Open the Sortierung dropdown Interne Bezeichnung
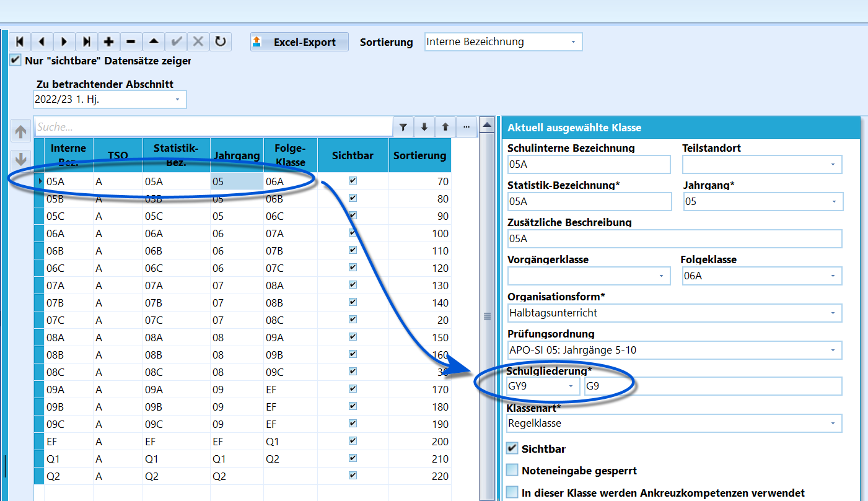 [x=504, y=42]
